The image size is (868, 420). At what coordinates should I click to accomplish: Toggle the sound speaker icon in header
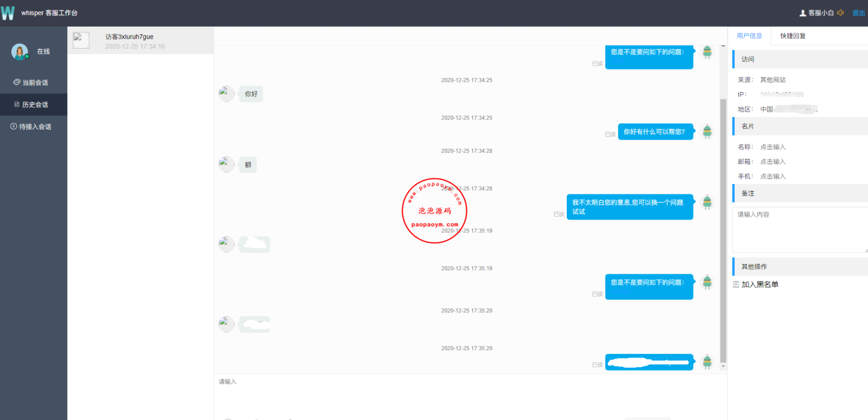pos(840,13)
